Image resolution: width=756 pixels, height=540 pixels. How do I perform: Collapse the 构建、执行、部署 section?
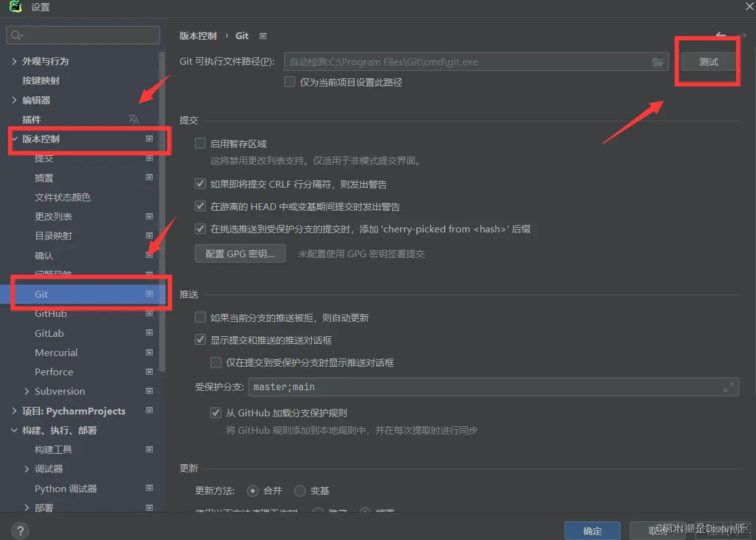point(14,430)
